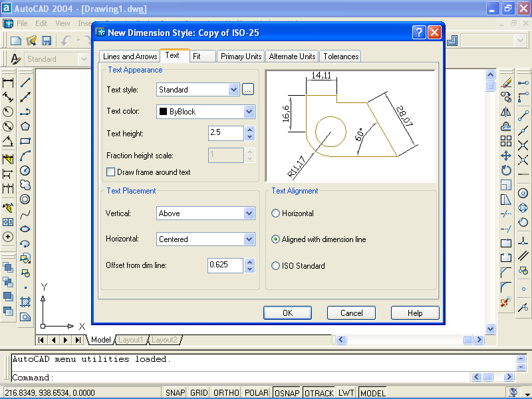Select the Rectangle draw tool
Screen dimensions: 532x399
click(x=25, y=141)
